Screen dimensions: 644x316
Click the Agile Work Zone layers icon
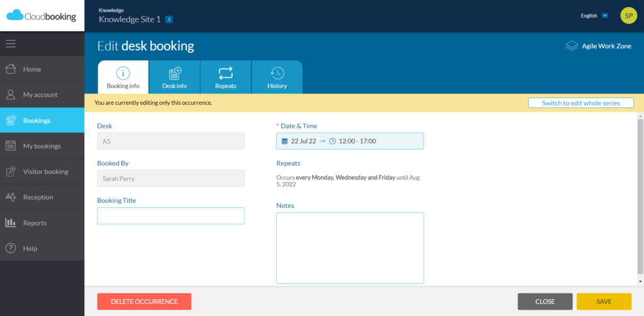(x=572, y=46)
